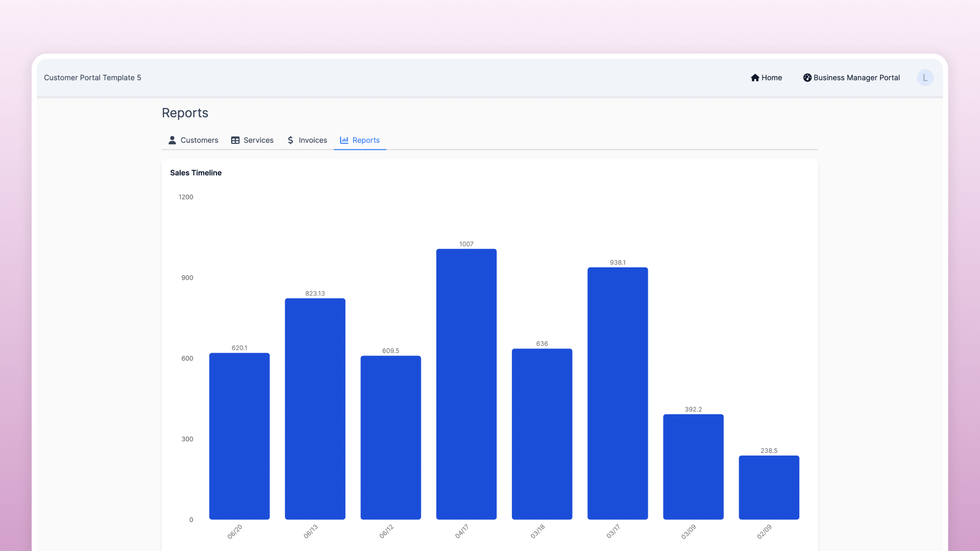The width and height of the screenshot is (980, 551).
Task: Open the Business Manager Portal link
Action: [856, 78]
